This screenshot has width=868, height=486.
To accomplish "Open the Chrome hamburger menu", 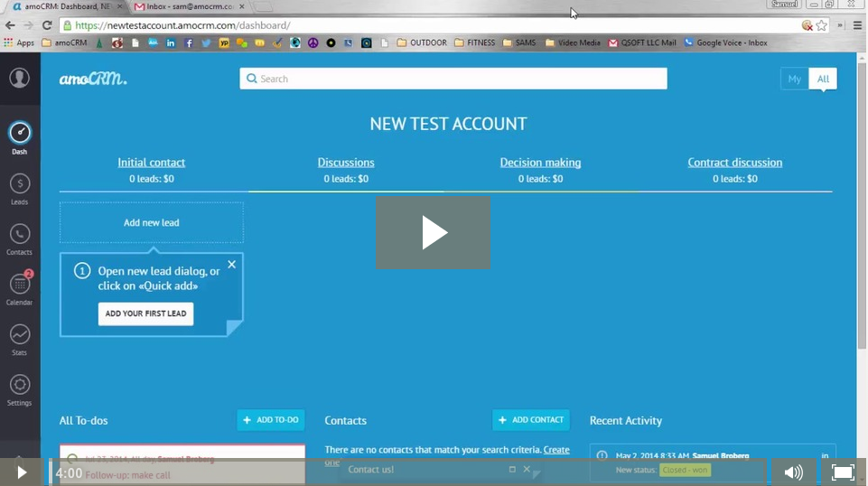I will pos(857,25).
